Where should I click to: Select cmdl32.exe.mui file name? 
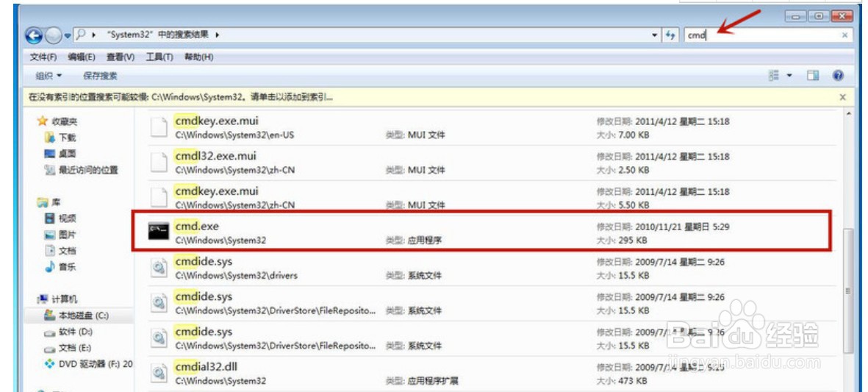tap(215, 156)
